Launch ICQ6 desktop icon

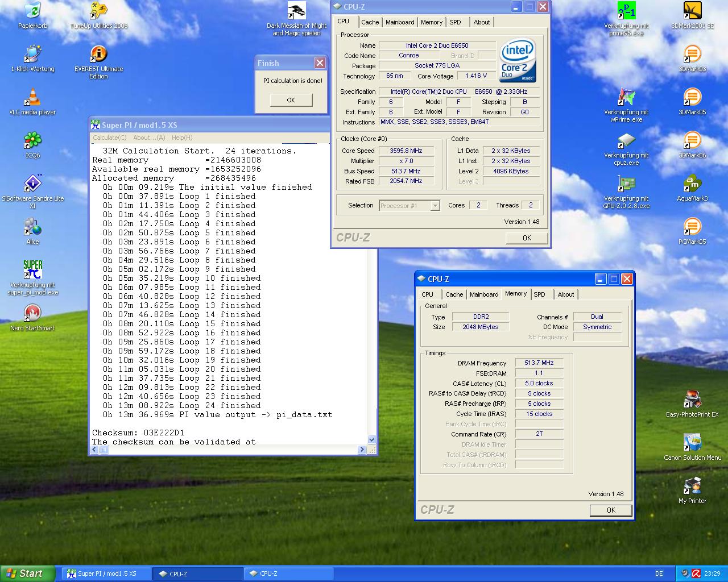coord(32,141)
